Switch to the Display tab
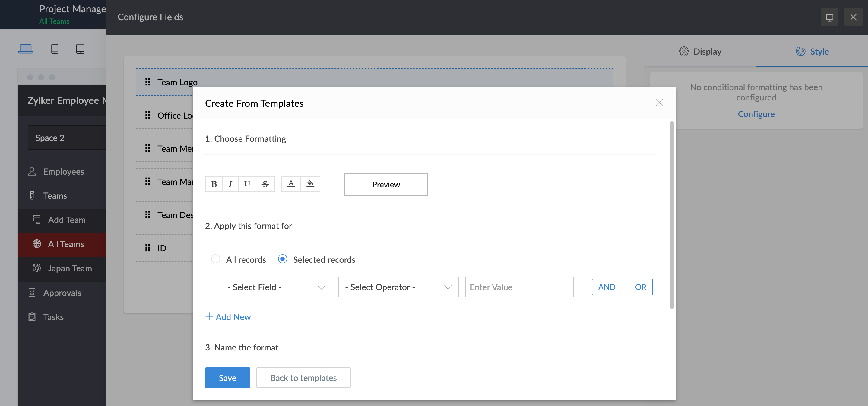The height and width of the screenshot is (406, 868). click(x=700, y=52)
